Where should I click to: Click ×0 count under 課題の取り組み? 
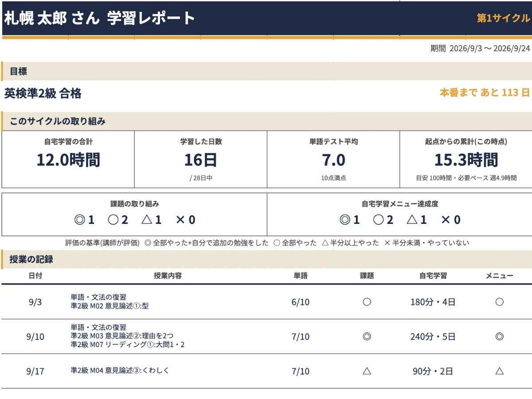pos(185,220)
